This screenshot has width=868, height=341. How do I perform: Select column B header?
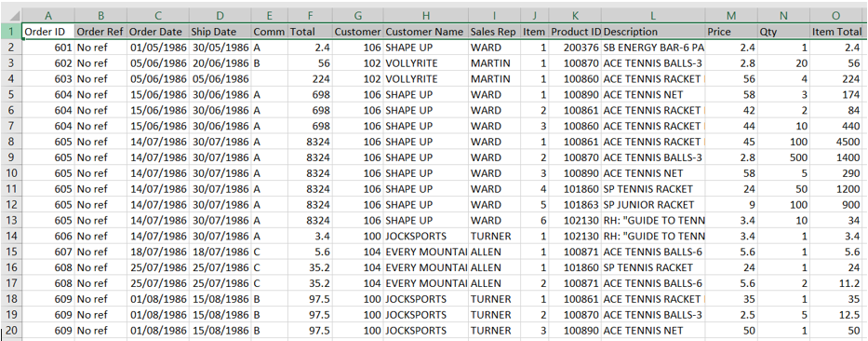(x=100, y=16)
